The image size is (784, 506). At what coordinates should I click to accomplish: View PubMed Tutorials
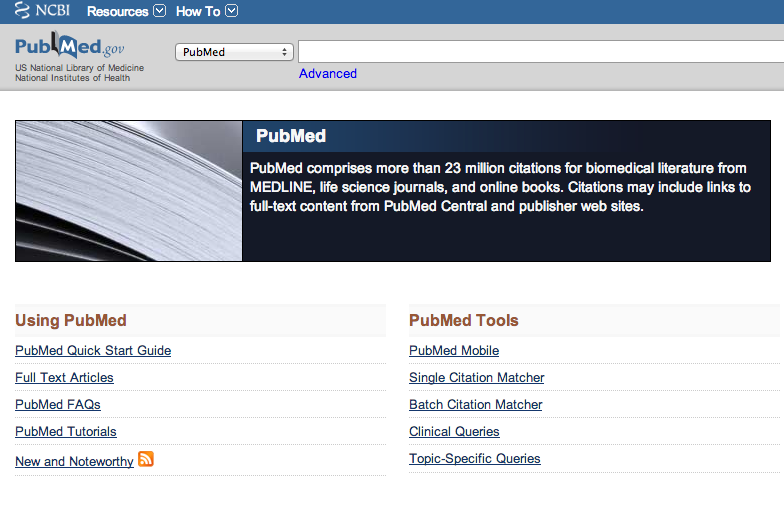pos(66,432)
